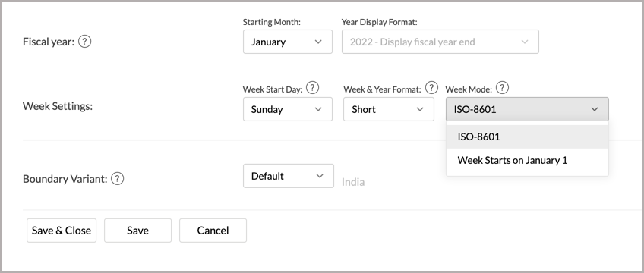Viewport: 644px width, 273px height.
Task: Open the Boundary Variant Default dropdown
Action: tap(289, 176)
